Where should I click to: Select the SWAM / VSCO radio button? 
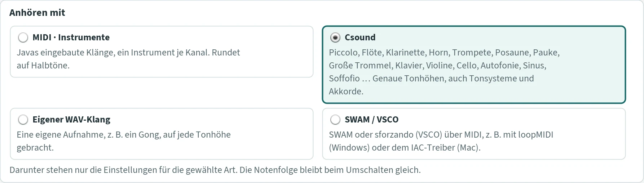[x=335, y=120]
